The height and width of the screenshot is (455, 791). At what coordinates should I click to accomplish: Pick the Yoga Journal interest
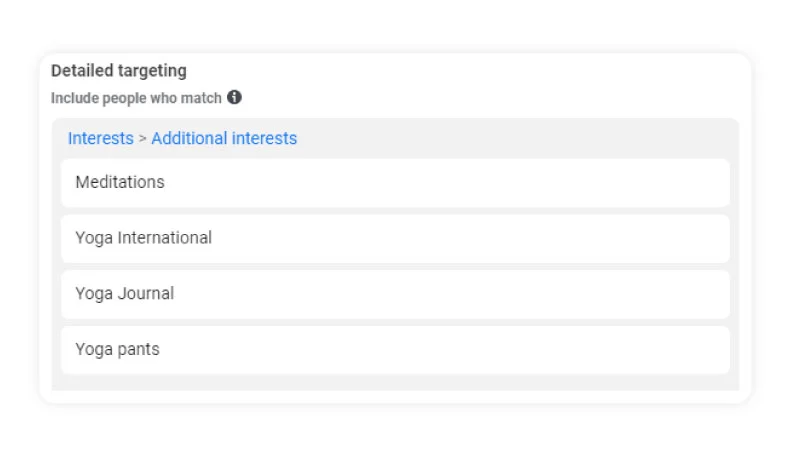coord(396,294)
